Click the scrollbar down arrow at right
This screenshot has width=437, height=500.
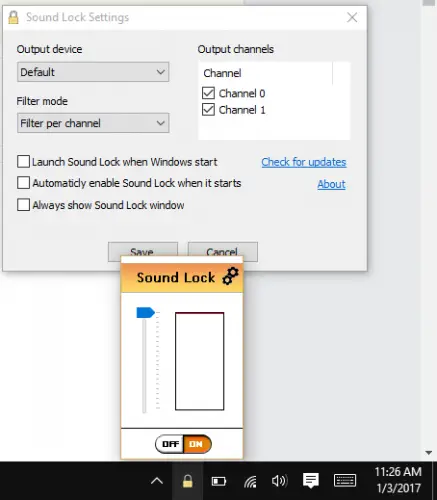(x=429, y=453)
